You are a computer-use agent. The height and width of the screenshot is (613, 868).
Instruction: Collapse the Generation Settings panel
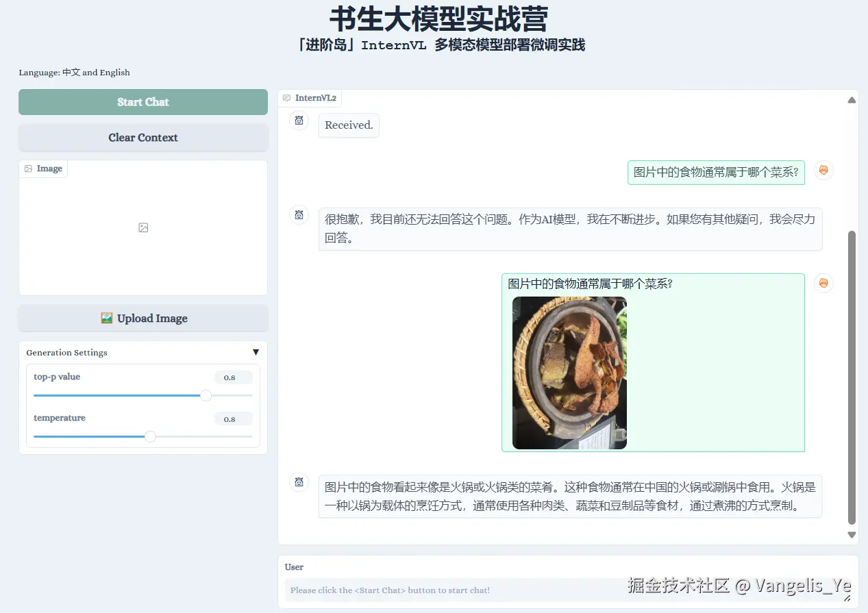(x=256, y=352)
